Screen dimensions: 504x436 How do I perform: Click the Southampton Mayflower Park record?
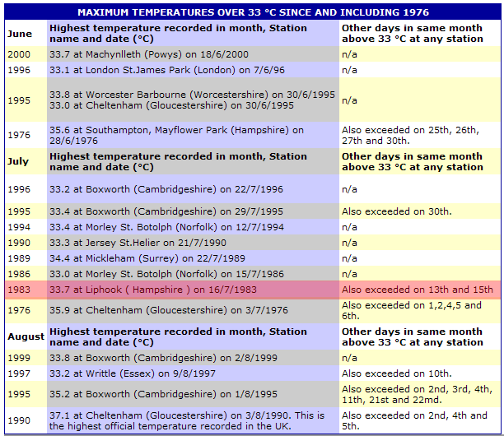pyautogui.click(x=177, y=135)
